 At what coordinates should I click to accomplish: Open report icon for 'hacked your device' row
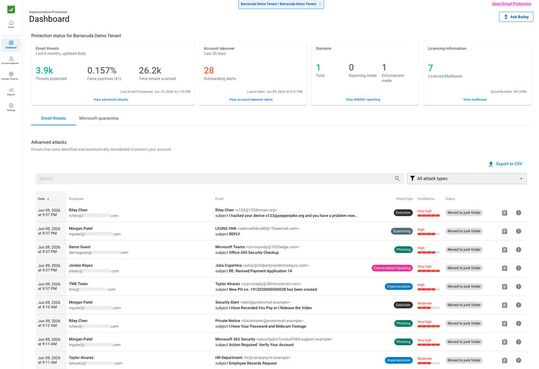click(x=504, y=213)
